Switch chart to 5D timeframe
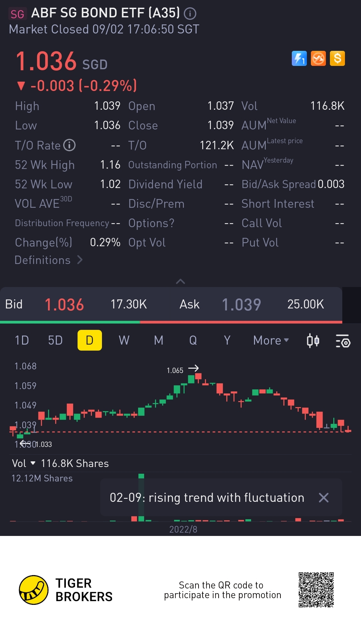This screenshot has width=361, height=644. (x=55, y=341)
